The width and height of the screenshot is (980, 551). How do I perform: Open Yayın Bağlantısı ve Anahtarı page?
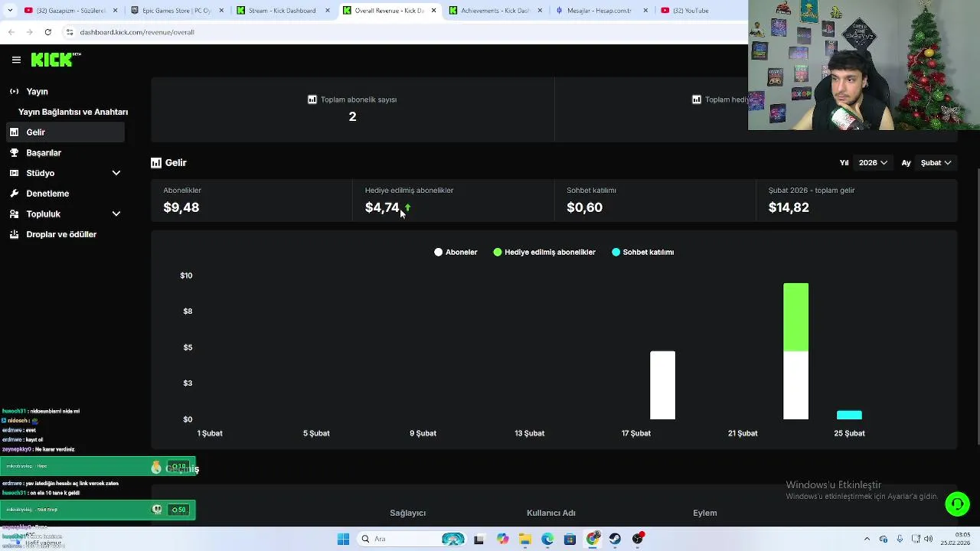click(x=73, y=112)
